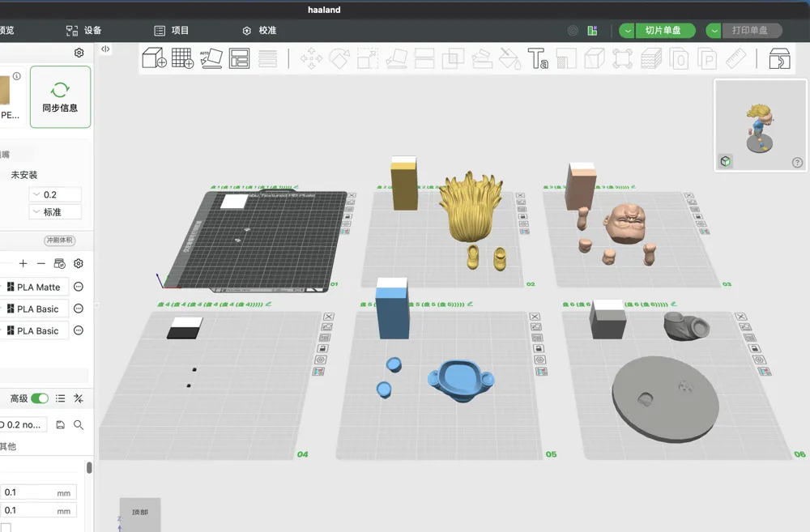Toggle the 高级 advanced mode switch
Screen dimensions: 810x532
[40, 398]
